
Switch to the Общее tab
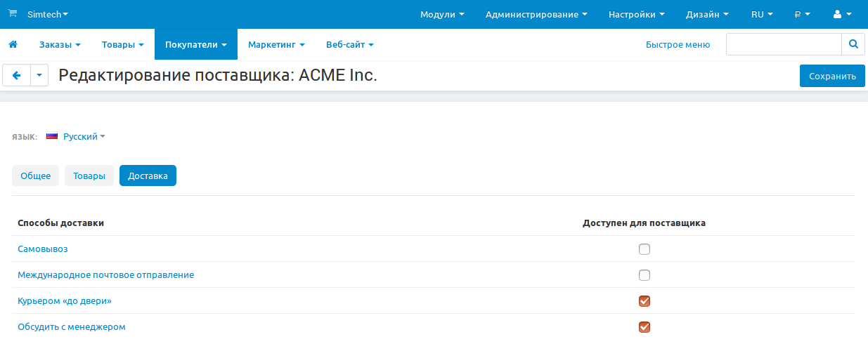pos(35,175)
